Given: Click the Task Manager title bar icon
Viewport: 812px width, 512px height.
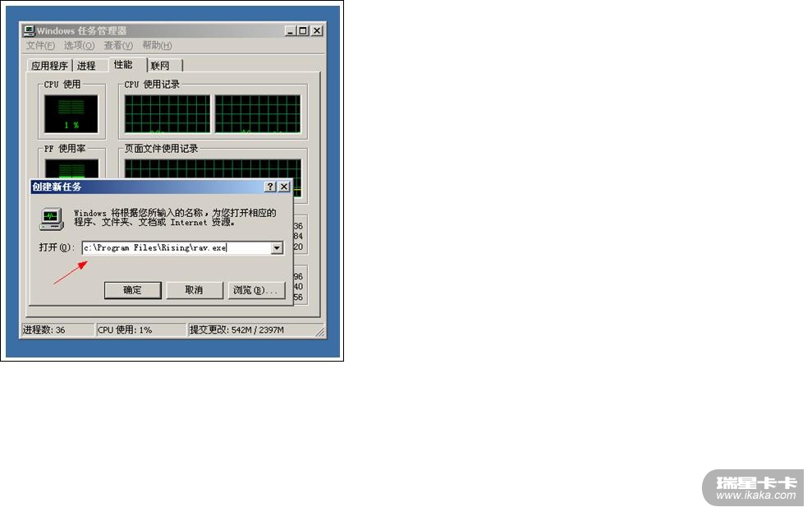Looking at the screenshot, I should point(29,30).
